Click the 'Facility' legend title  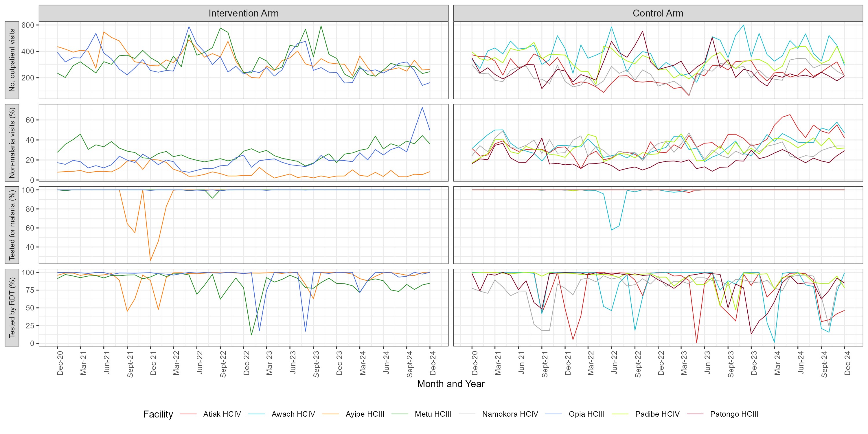point(158,414)
